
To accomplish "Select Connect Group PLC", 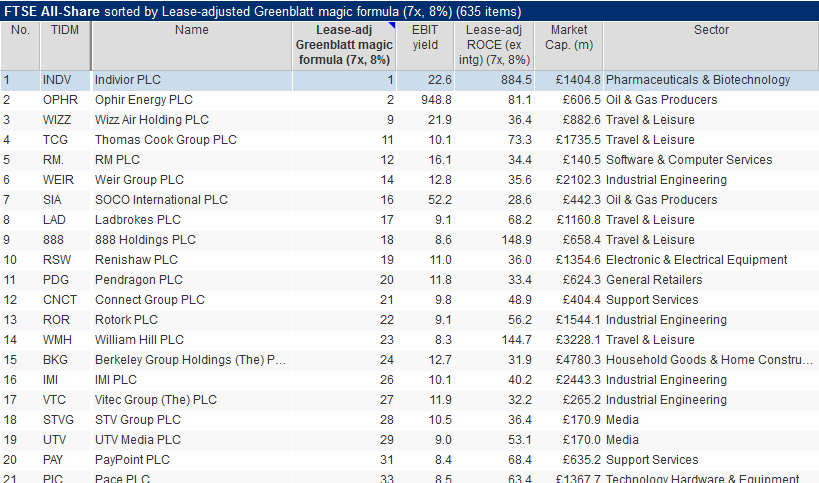I will pos(149,300).
